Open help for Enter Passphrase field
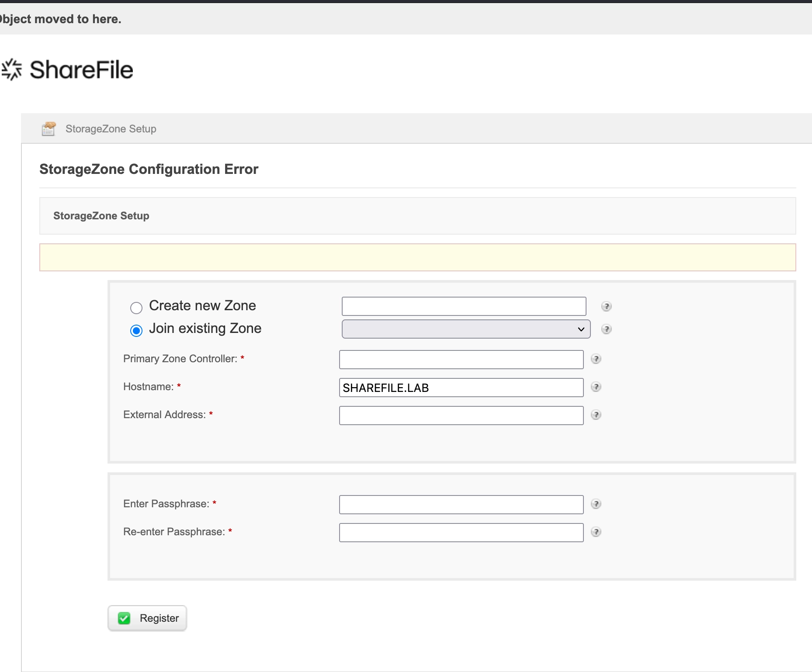 click(x=596, y=504)
